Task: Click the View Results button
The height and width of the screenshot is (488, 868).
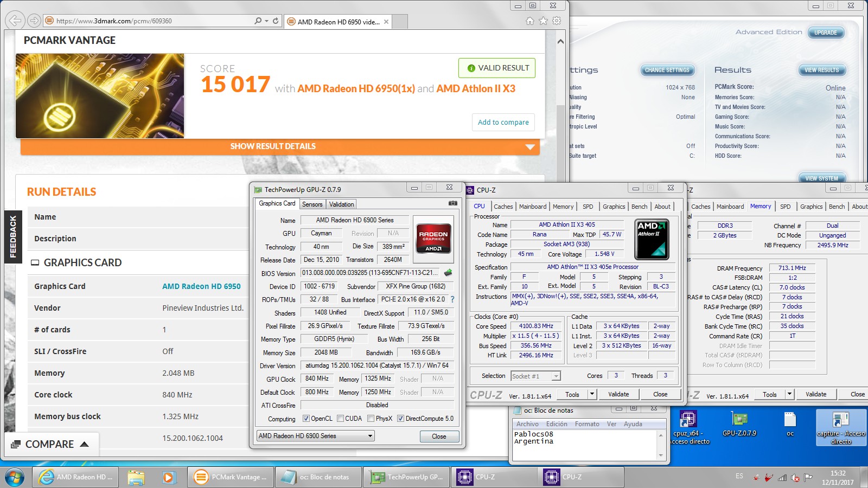Action: (821, 70)
